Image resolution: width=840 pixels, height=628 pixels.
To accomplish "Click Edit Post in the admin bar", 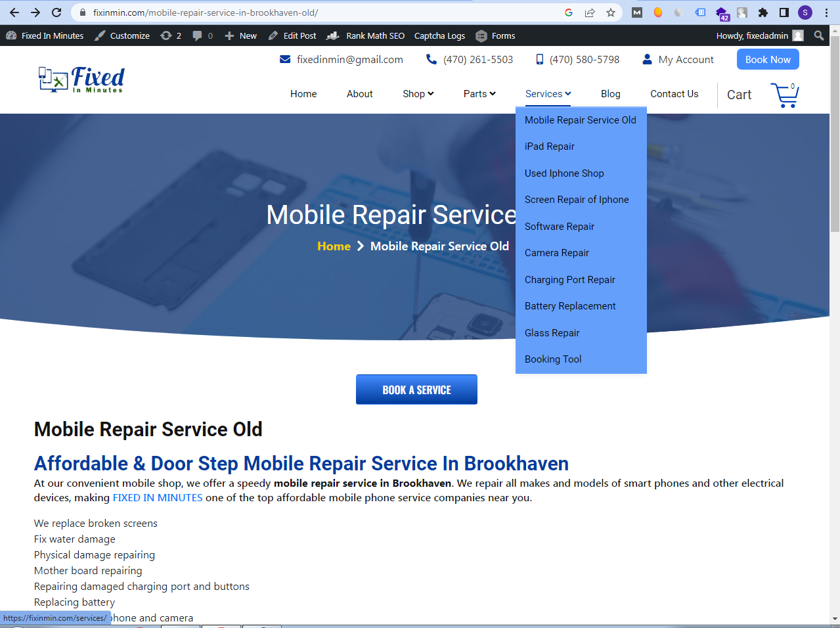I will (x=292, y=35).
